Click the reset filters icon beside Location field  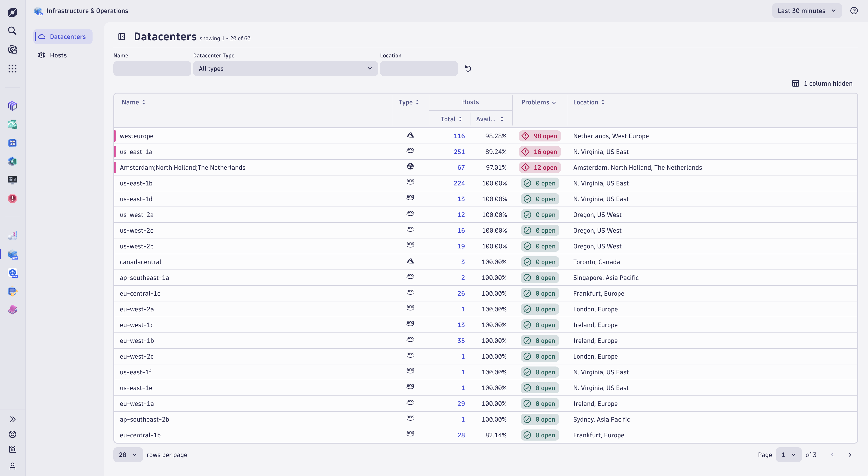pos(468,69)
